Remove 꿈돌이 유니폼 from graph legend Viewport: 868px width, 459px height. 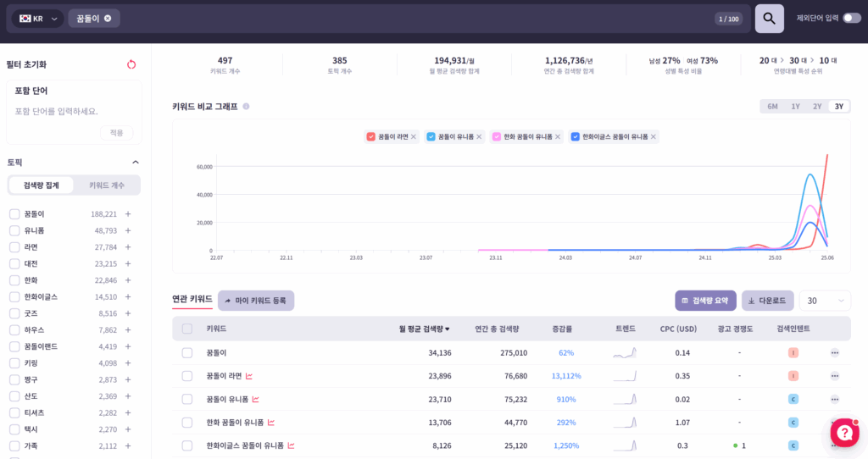[480, 136]
